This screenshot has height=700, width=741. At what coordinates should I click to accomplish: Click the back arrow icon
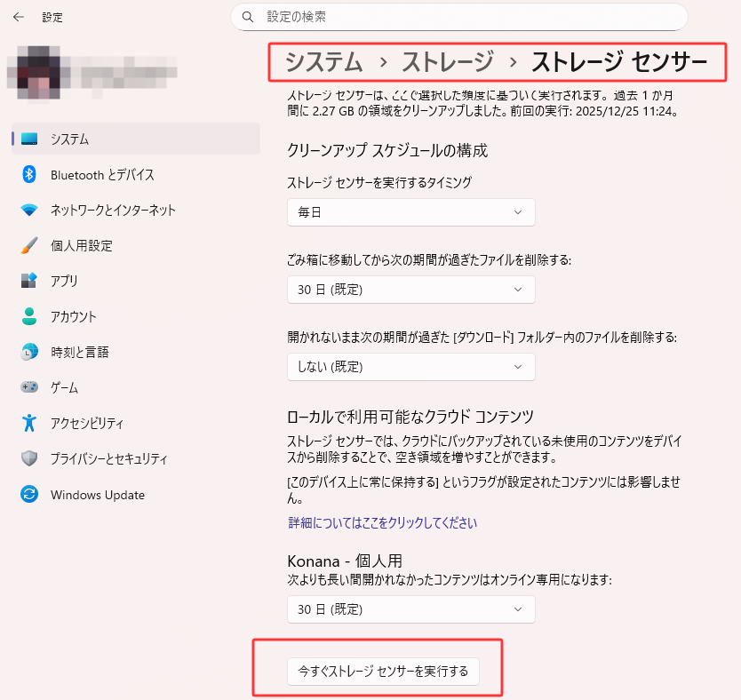click(18, 17)
